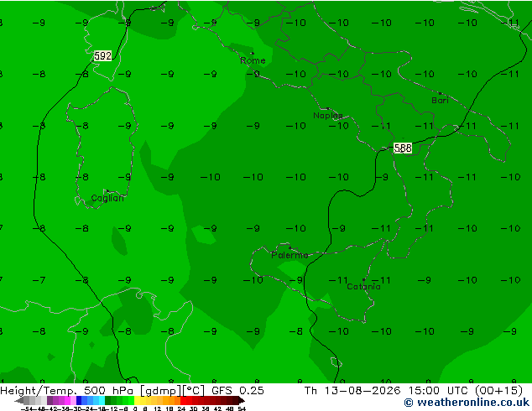Click the Bari city label
This screenshot has height=411, width=532.
[440, 101]
